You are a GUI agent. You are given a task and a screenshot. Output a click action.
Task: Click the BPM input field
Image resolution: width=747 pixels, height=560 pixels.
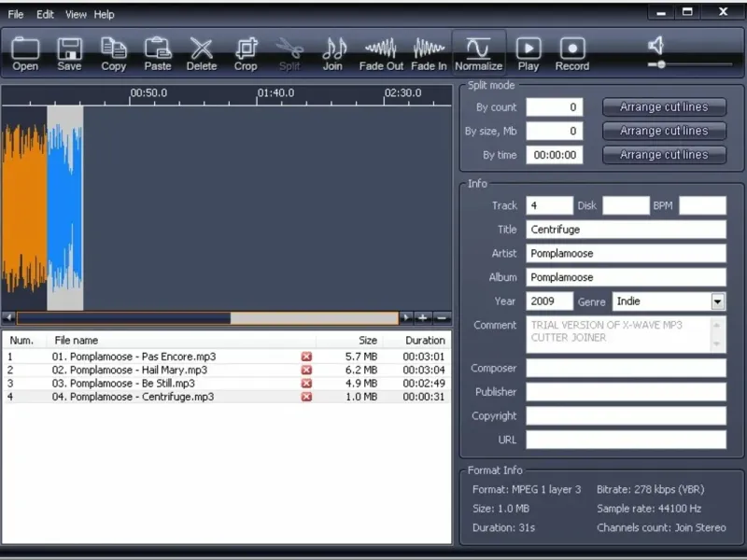pyautogui.click(x=702, y=205)
